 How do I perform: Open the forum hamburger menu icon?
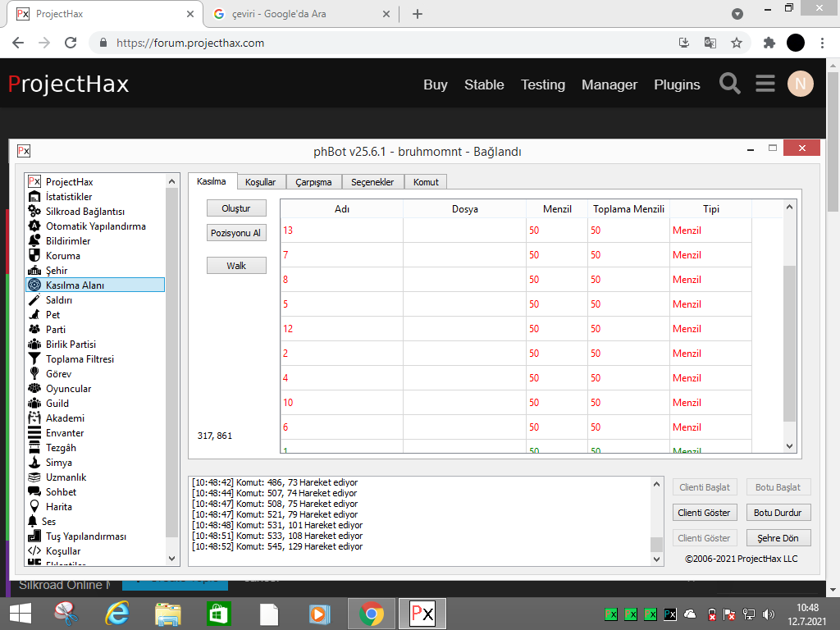click(765, 84)
